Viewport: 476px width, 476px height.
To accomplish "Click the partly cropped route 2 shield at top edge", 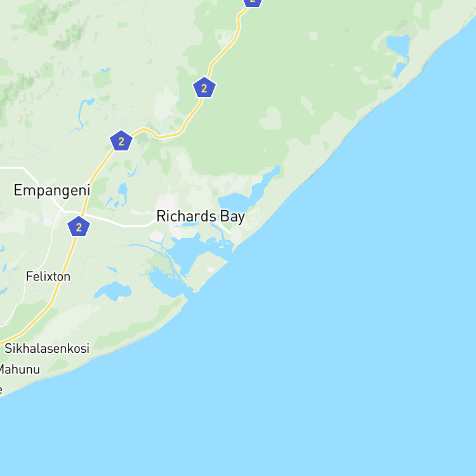I will (x=253, y=3).
